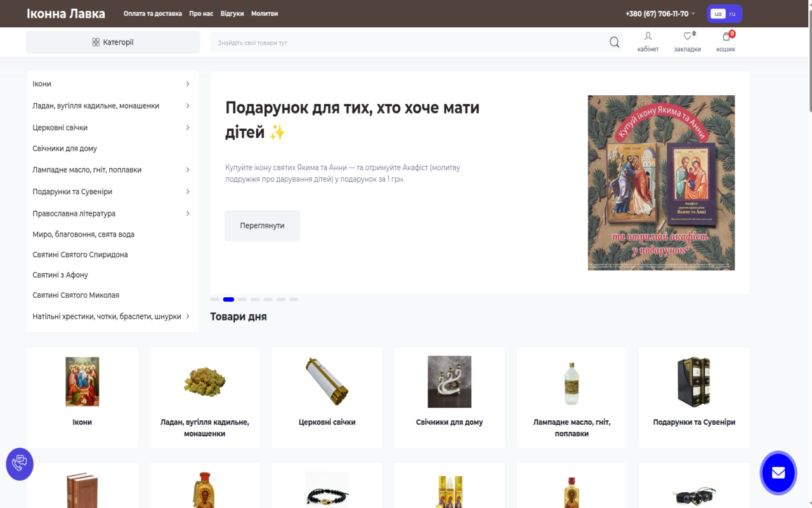Open Лампадне масло, гніт, поплавки card title
The height and width of the screenshot is (508, 812).
point(572,428)
